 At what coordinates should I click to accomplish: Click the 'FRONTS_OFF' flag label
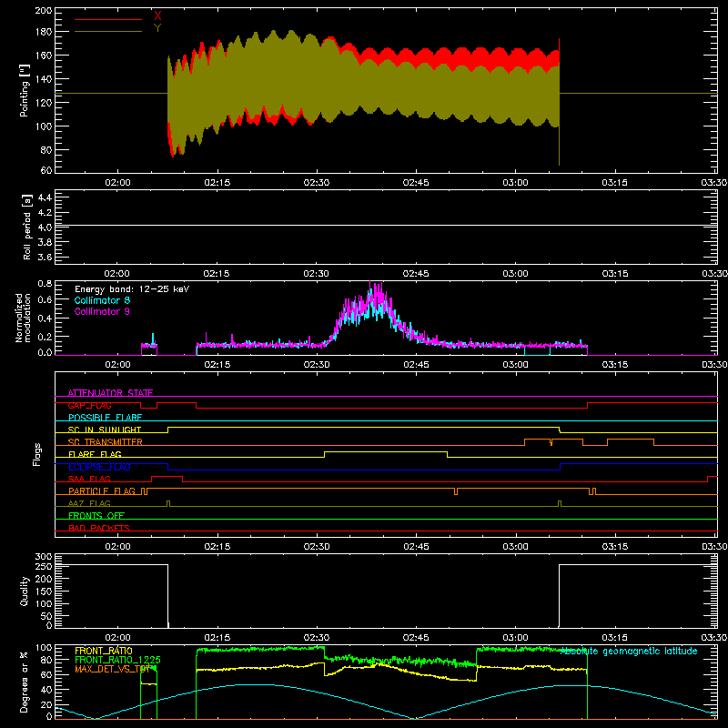pyautogui.click(x=96, y=516)
